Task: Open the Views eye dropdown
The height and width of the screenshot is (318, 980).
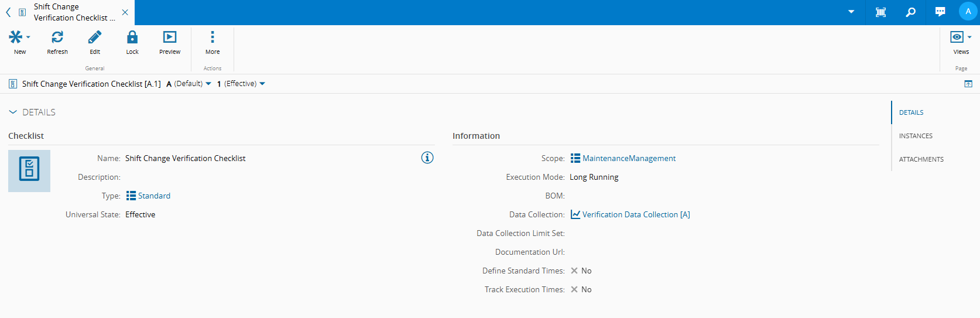Action: (x=960, y=37)
